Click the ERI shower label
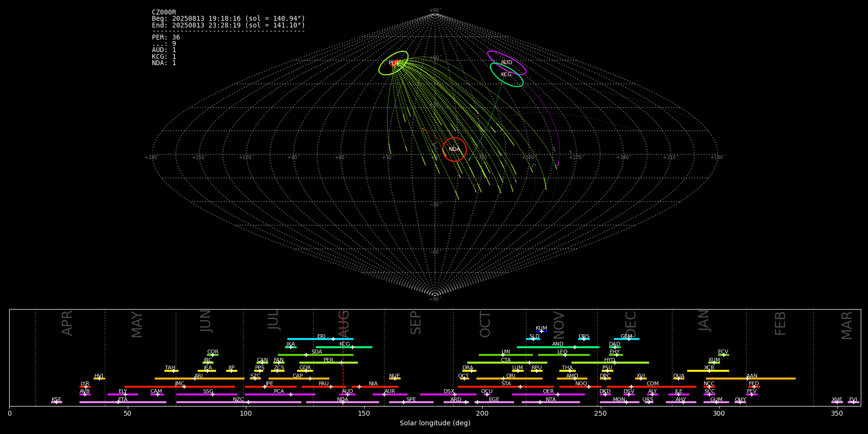Viewport: 868px width, 434px height. click(321, 337)
